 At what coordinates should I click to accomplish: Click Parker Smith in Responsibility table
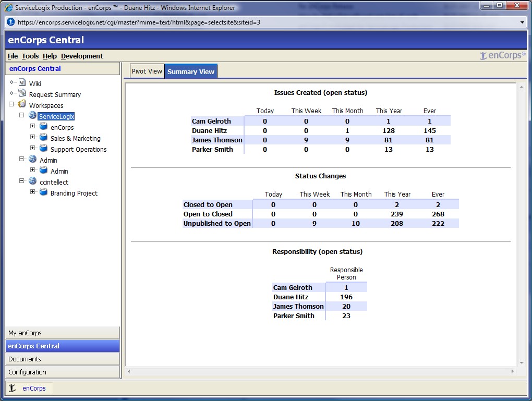tap(294, 315)
